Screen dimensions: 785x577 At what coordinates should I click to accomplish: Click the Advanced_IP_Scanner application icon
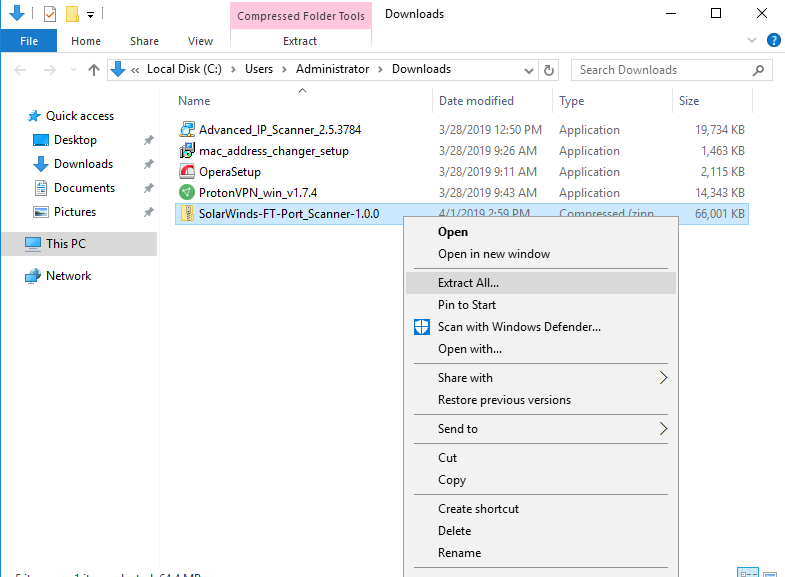pyautogui.click(x=187, y=130)
